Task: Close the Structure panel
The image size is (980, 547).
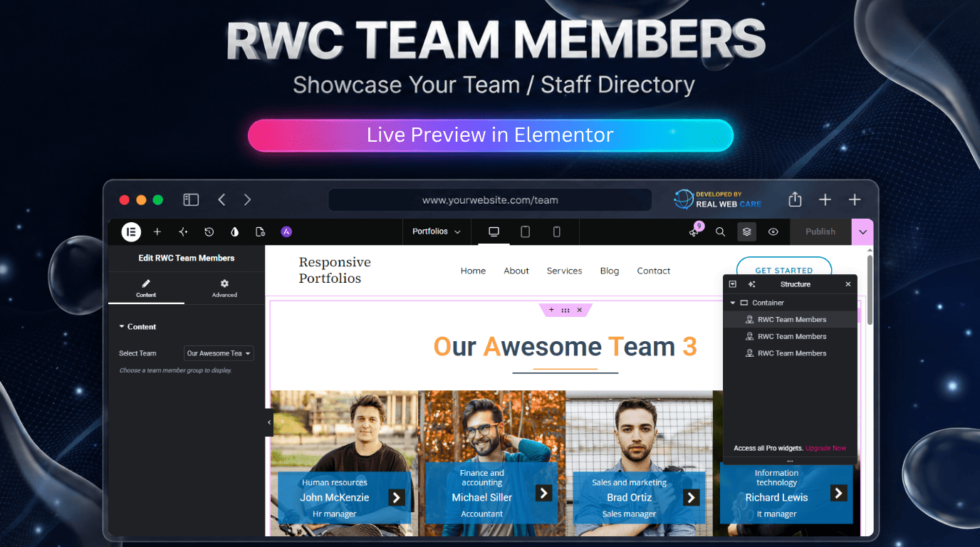Action: [848, 284]
